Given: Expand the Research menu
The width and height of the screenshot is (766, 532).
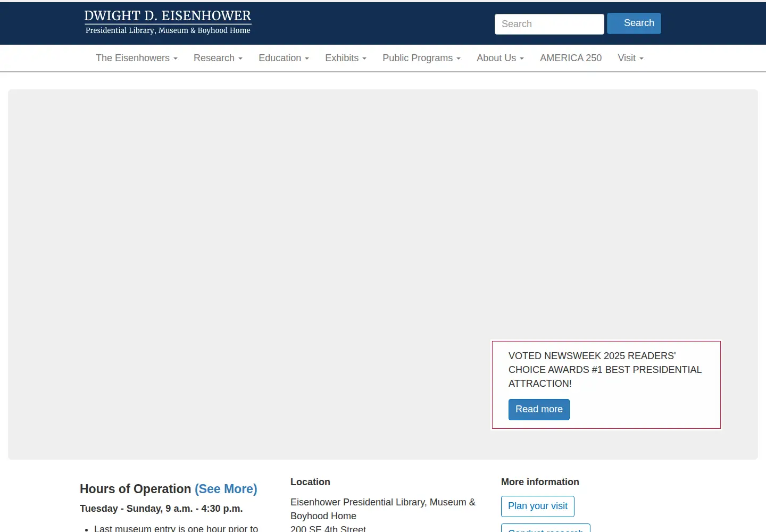Looking at the screenshot, I should pos(218,58).
